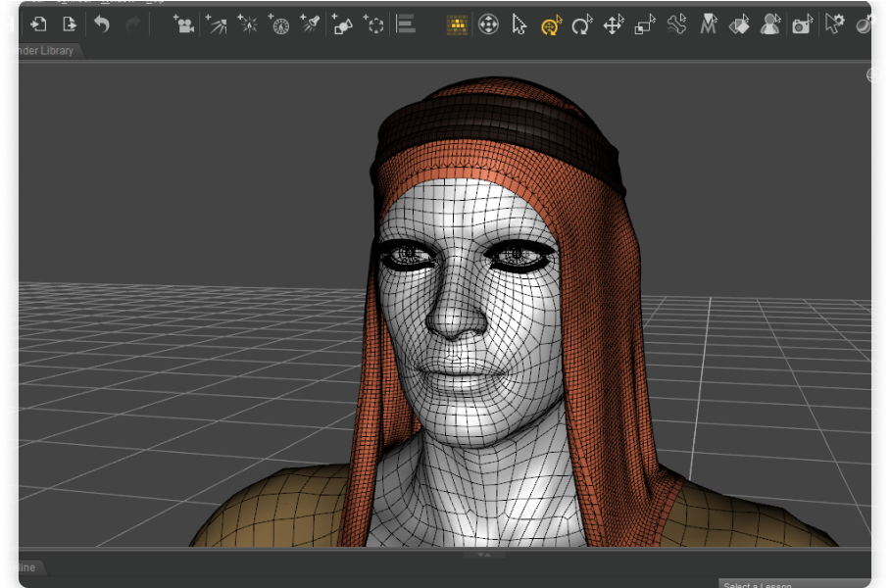The height and width of the screenshot is (588, 890).
Task: Create a new camera
Action: pos(183,24)
